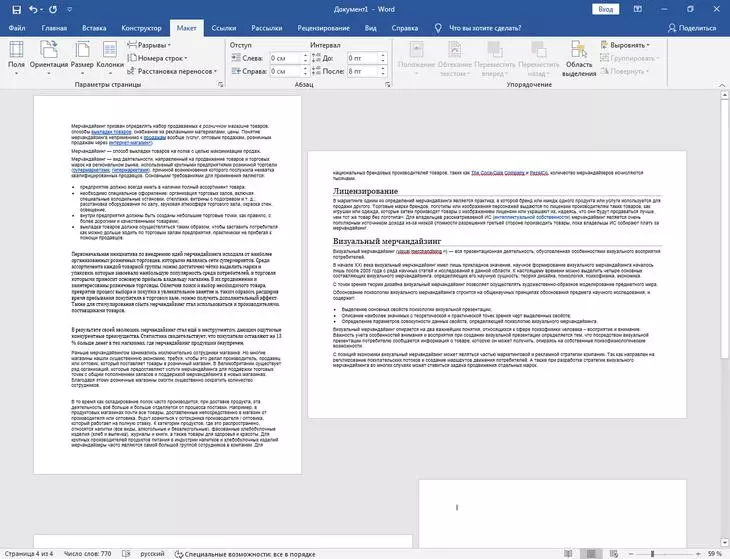The height and width of the screenshot is (559, 730).
Task: Switch to the Справка tab
Action: [x=405, y=28]
